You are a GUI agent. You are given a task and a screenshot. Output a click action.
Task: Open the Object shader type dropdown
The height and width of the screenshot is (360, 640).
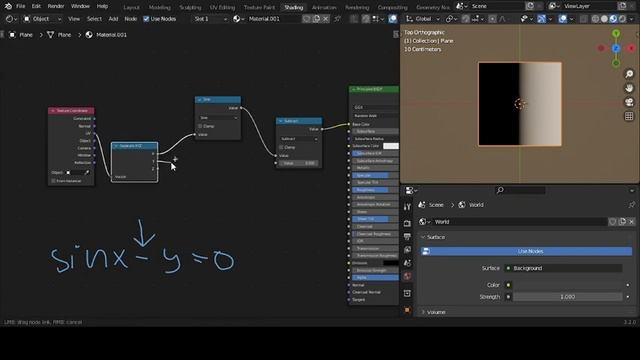pyautogui.click(x=42, y=19)
